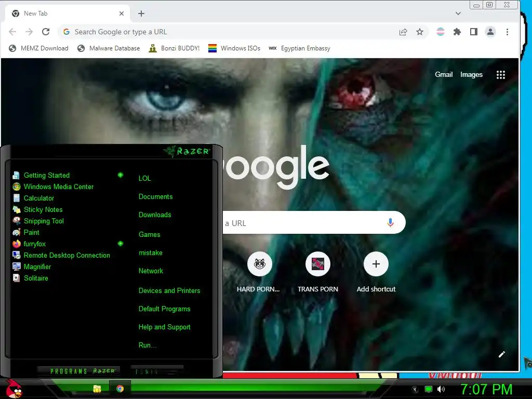Open Help and Support
Image resolution: width=532 pixels, height=399 pixels.
pyautogui.click(x=164, y=327)
